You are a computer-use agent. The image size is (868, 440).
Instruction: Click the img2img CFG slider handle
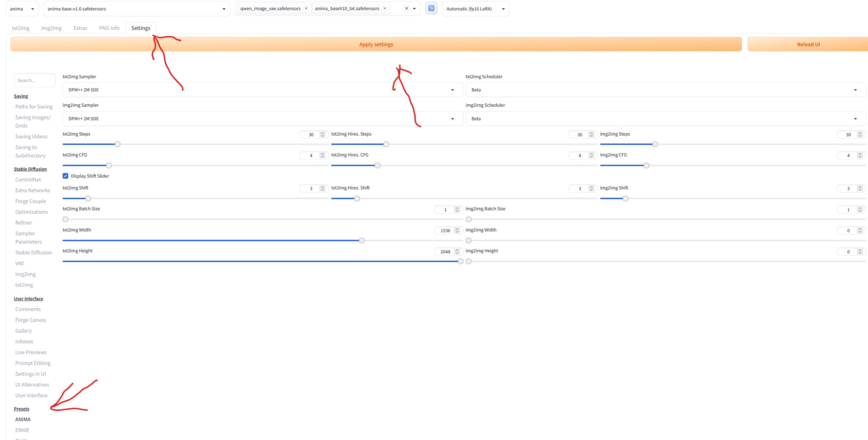click(646, 165)
